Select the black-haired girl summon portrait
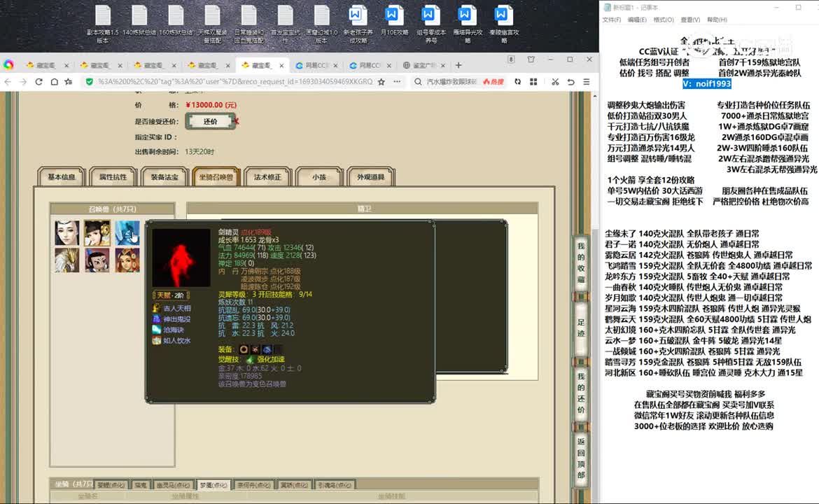 coord(97,232)
